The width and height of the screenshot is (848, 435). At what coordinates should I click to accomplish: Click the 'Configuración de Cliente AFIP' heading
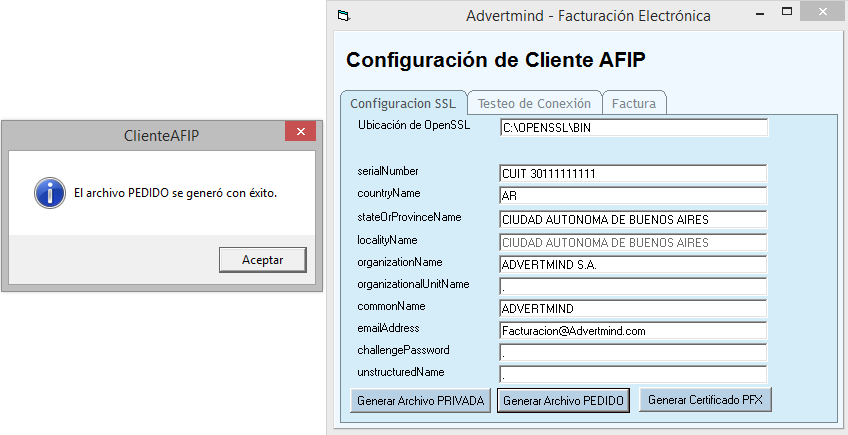click(x=495, y=60)
